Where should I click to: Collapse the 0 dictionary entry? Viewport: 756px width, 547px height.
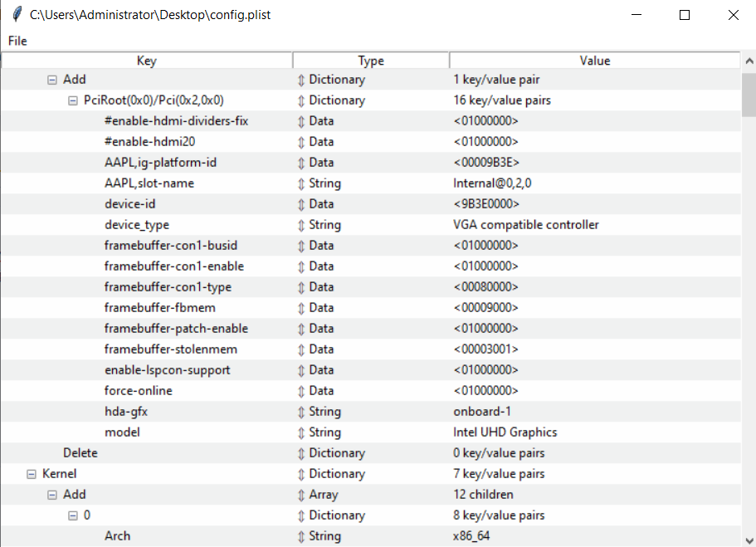[x=72, y=515]
